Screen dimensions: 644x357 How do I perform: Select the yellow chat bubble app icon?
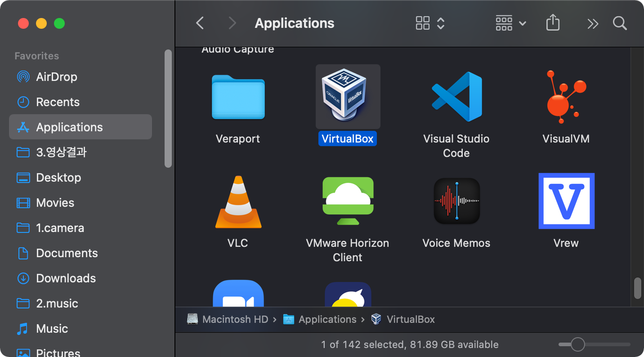click(x=348, y=295)
